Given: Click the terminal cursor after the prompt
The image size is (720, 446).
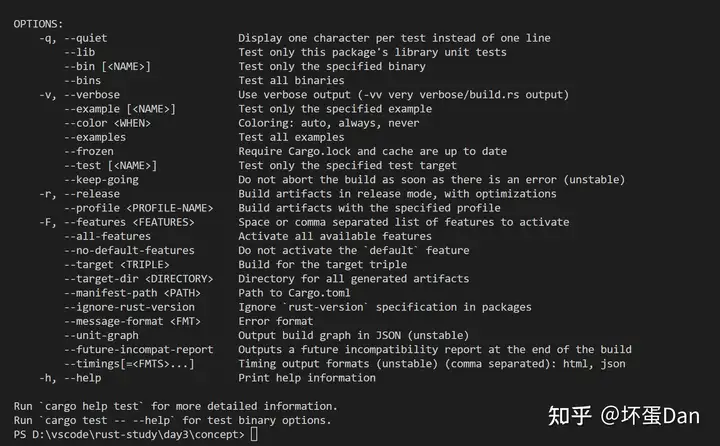Looking at the screenshot, I should [x=254, y=434].
